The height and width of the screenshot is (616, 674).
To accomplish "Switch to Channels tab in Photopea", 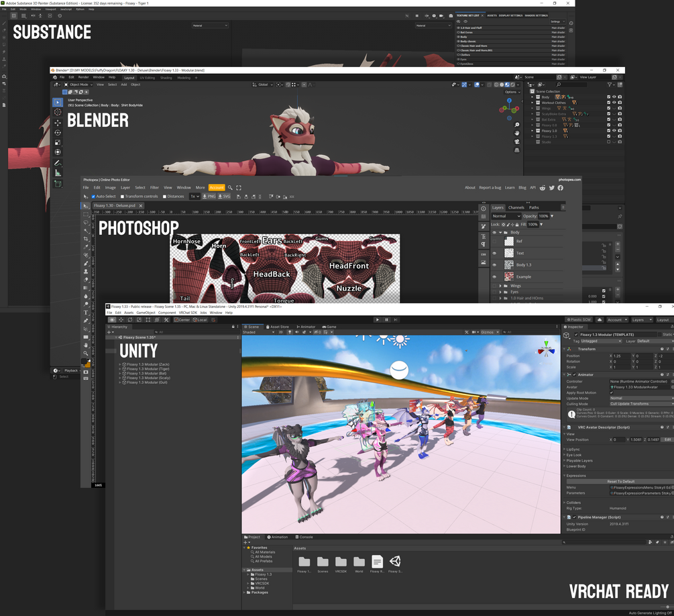I will [516, 207].
